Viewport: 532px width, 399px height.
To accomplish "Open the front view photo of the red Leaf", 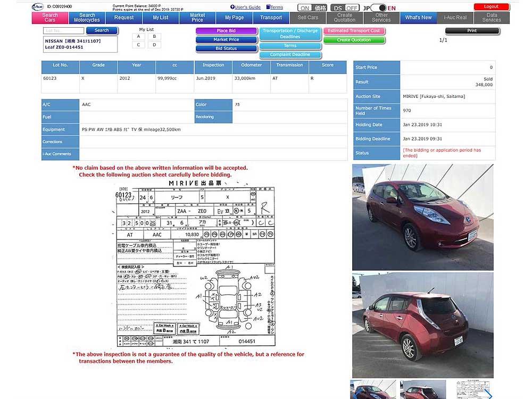I will coord(423,217).
